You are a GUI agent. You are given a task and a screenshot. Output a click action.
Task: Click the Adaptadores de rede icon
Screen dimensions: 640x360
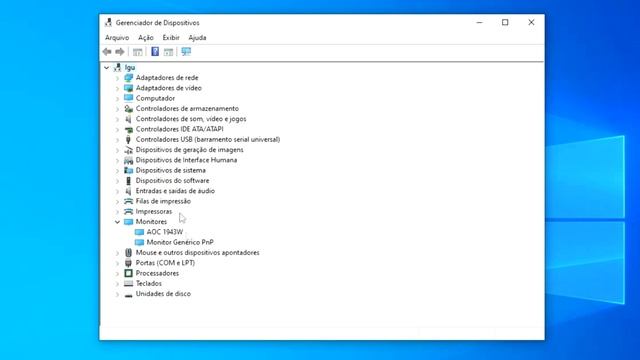click(129, 78)
